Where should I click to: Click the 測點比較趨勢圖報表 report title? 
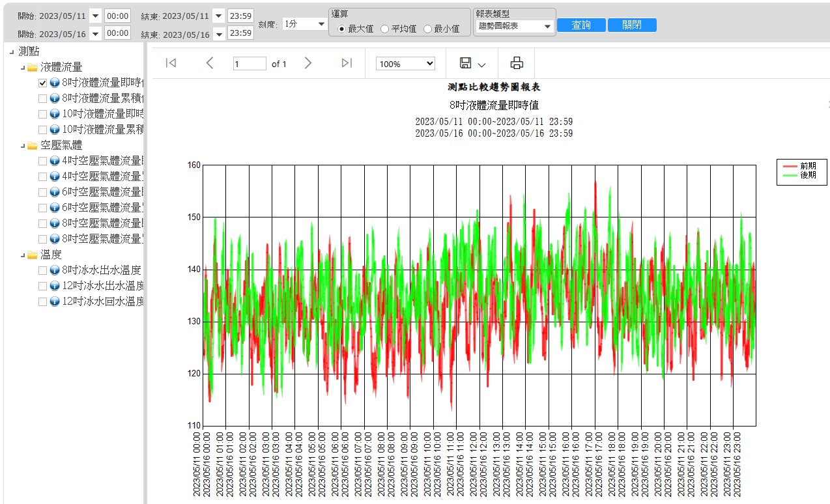[494, 87]
